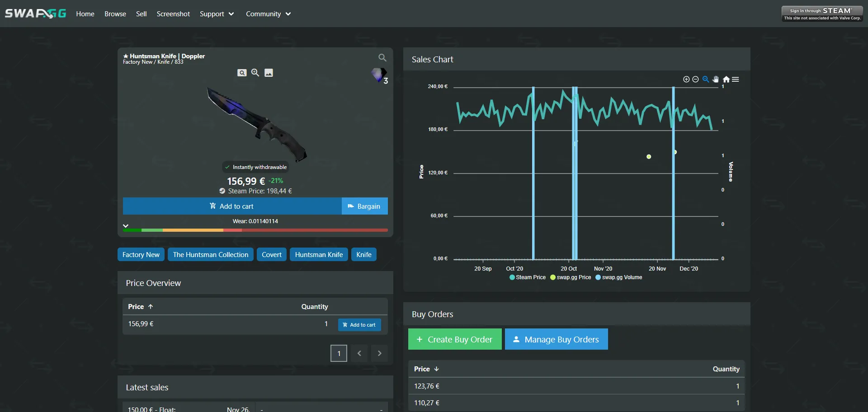868x412 pixels.
Task: Toggle swap.gg Price series in legend
Action: (571, 277)
